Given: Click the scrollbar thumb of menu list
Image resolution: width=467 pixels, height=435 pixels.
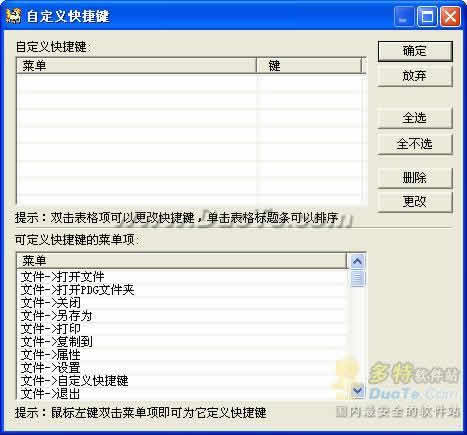Looking at the screenshot, I should [x=357, y=279].
